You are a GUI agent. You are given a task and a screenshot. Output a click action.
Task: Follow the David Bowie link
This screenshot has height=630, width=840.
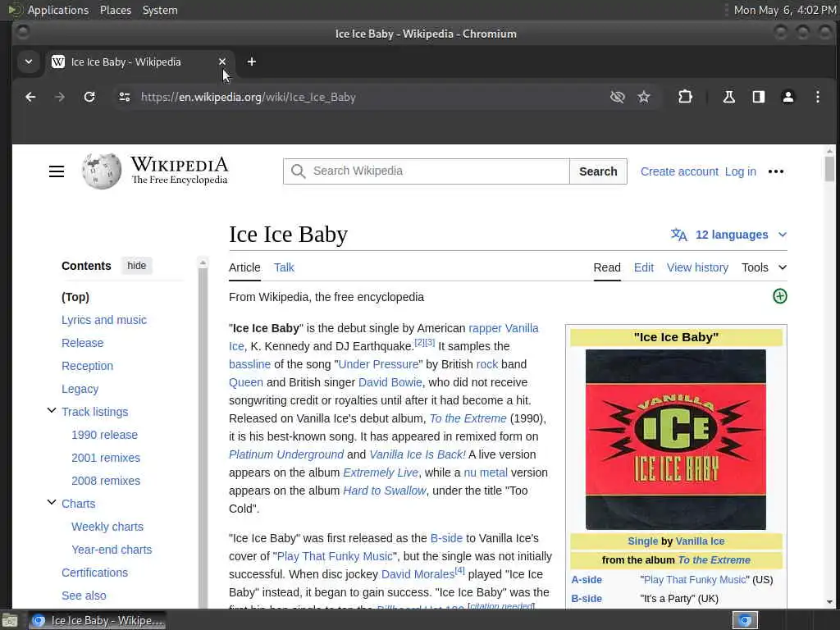[x=390, y=382]
